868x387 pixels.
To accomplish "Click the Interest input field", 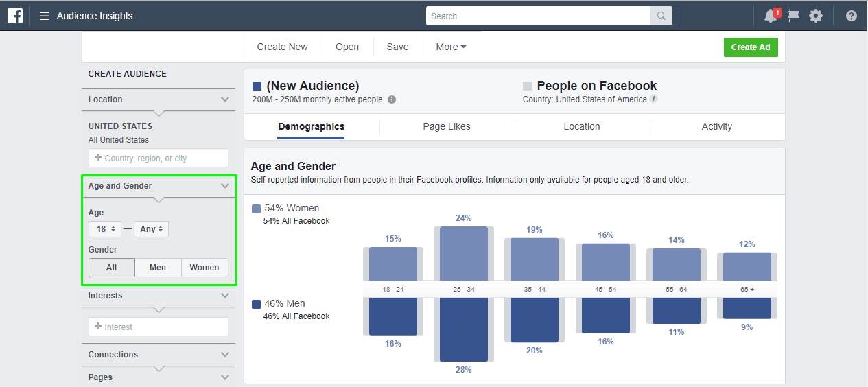I will 159,327.
